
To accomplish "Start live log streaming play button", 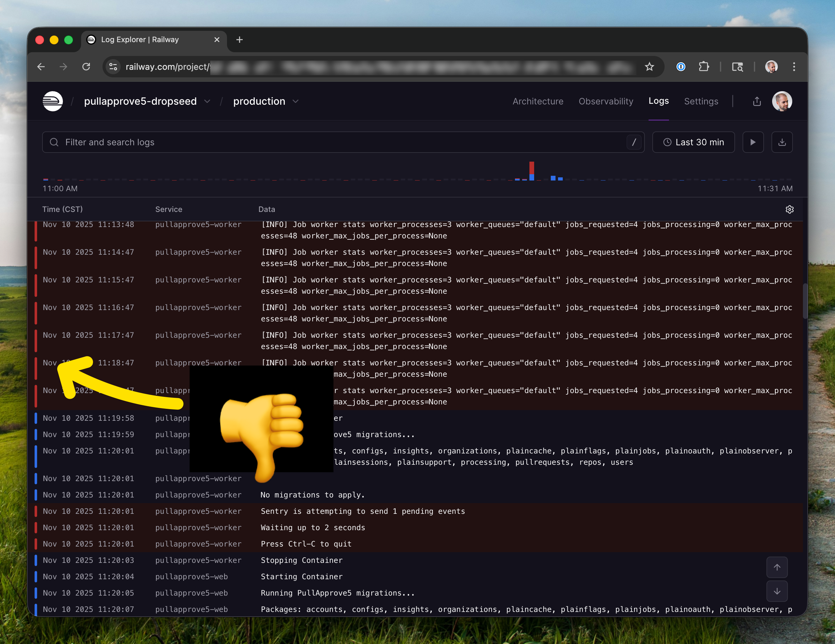I will [x=753, y=142].
